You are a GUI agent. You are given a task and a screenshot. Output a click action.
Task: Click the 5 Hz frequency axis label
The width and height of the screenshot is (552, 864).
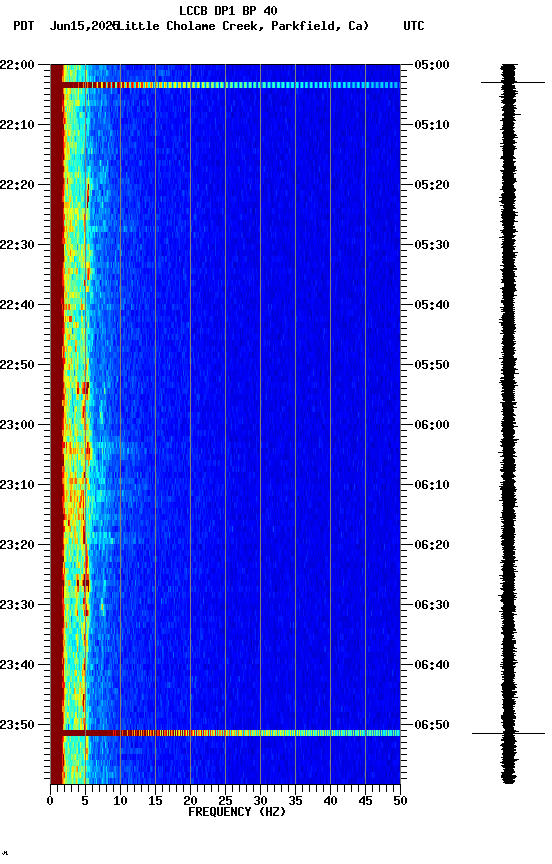tap(85, 801)
